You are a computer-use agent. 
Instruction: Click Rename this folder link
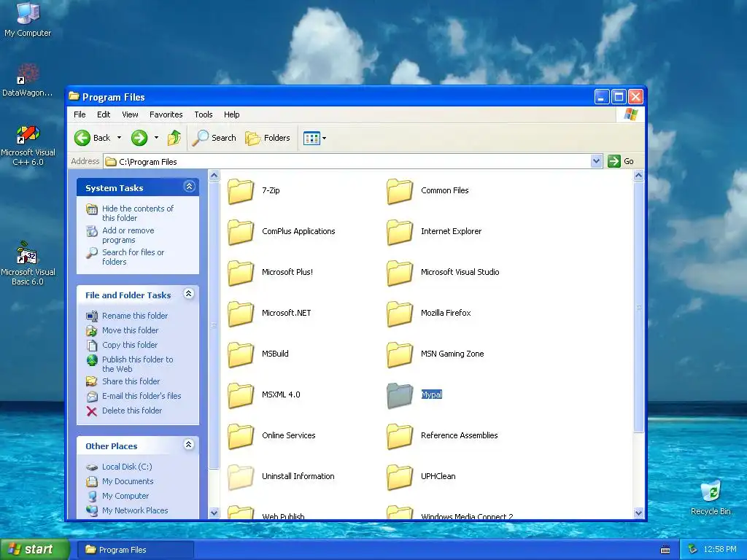(135, 316)
